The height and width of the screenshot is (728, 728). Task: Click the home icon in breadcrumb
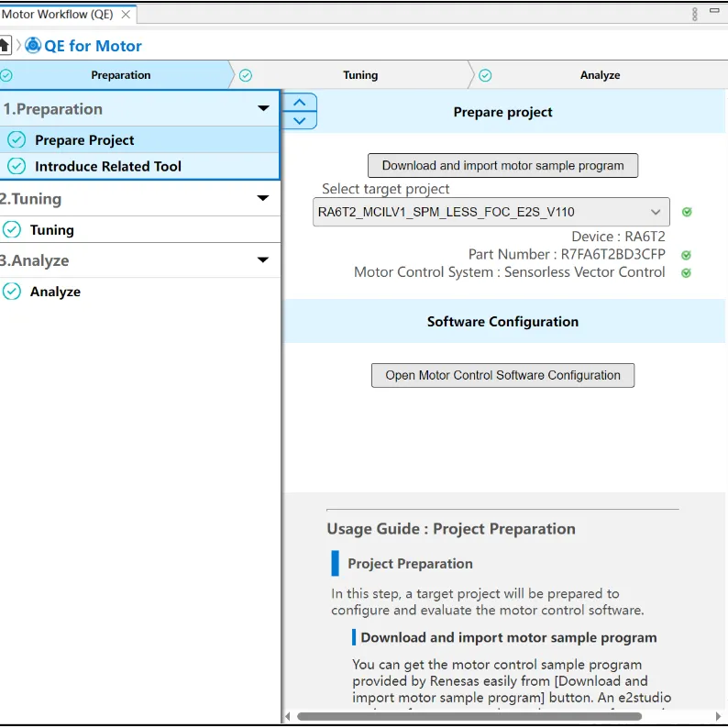(x=5, y=45)
